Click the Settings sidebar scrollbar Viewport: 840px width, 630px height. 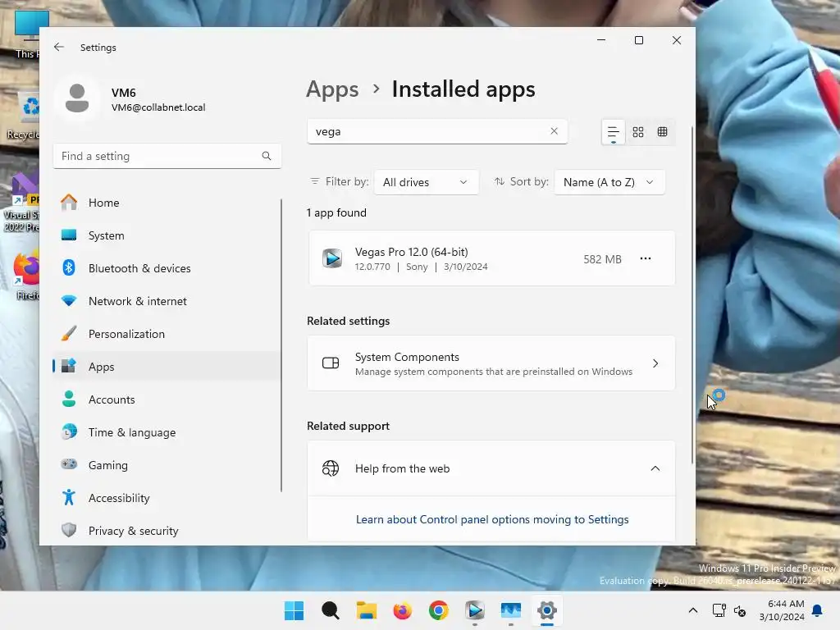(281, 345)
